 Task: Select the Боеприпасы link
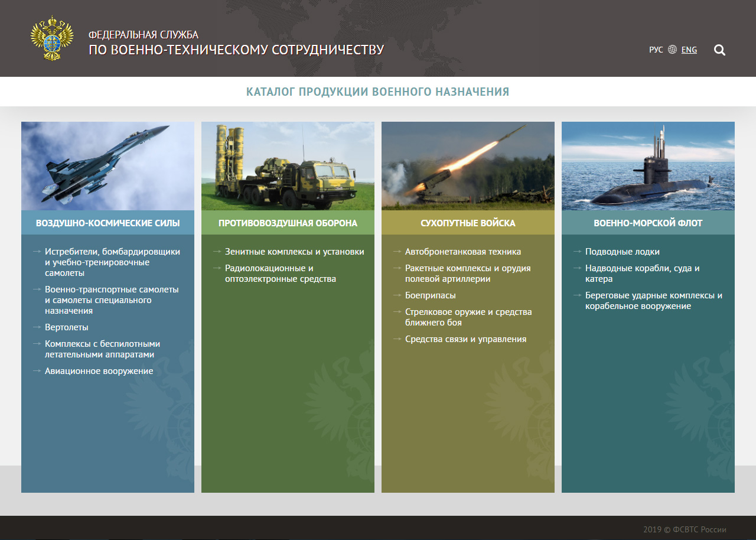431,295
